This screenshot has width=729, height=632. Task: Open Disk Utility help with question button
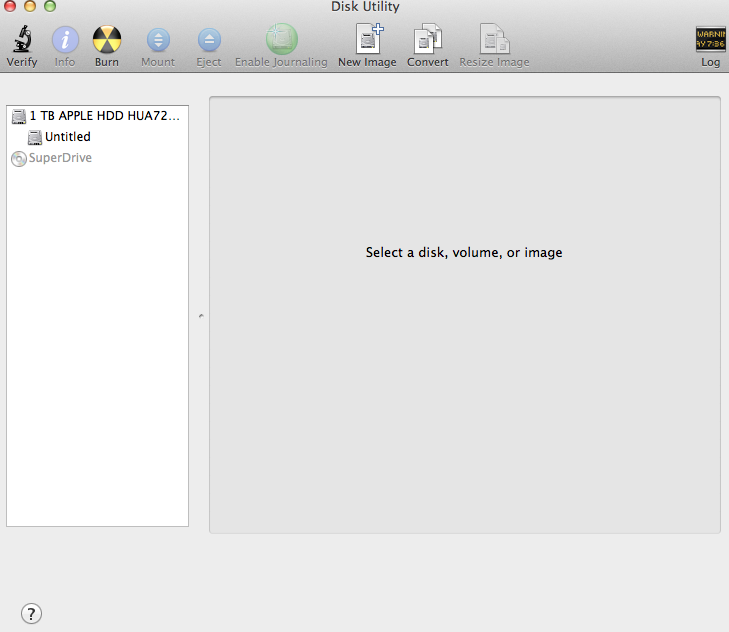click(31, 613)
